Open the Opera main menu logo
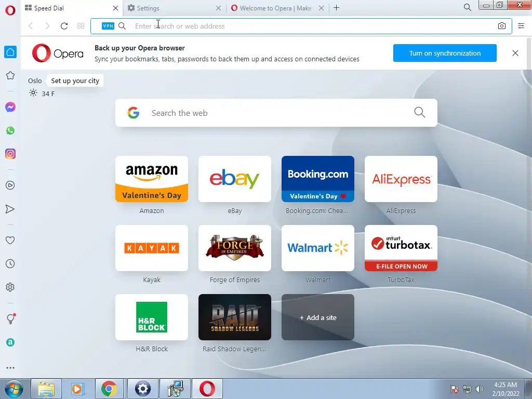The height and width of the screenshot is (399, 532). click(10, 10)
